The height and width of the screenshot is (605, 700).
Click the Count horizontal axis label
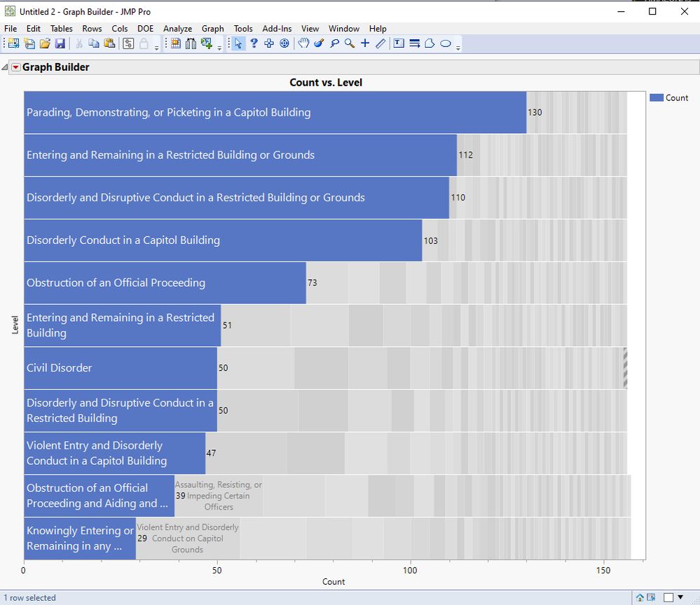pyautogui.click(x=334, y=582)
